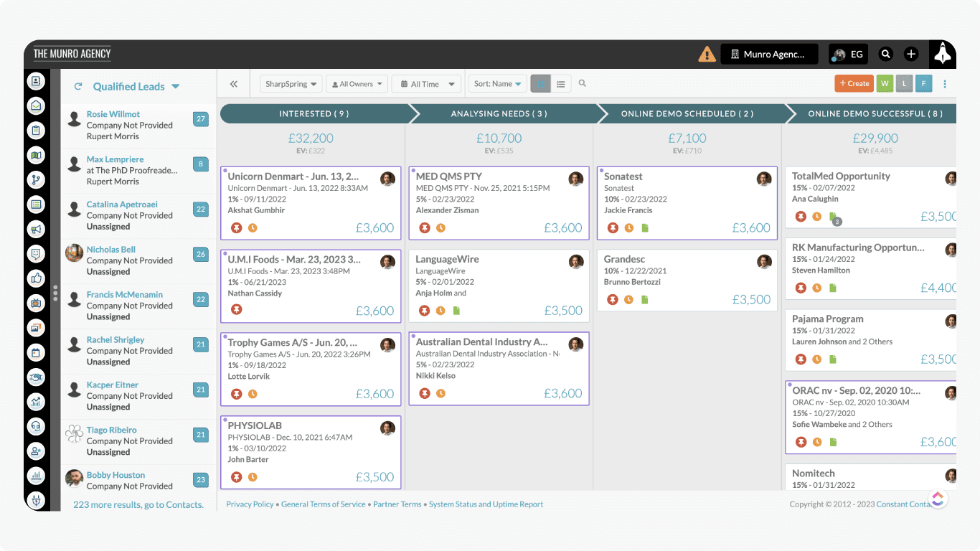Open the Email envelope sidebar icon
Image resolution: width=980 pixels, height=551 pixels.
pyautogui.click(x=36, y=106)
